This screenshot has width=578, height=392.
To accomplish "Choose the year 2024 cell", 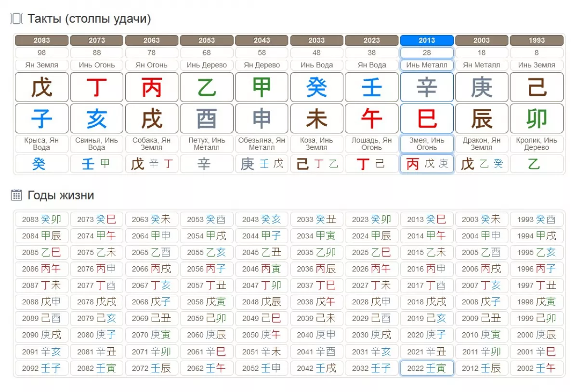I will coord(371,236).
